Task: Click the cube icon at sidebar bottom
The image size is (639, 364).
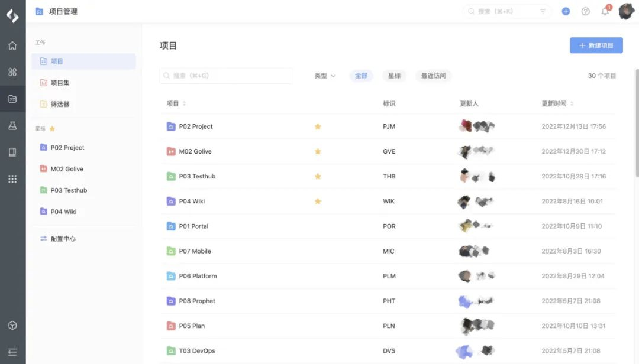Action: (12, 324)
